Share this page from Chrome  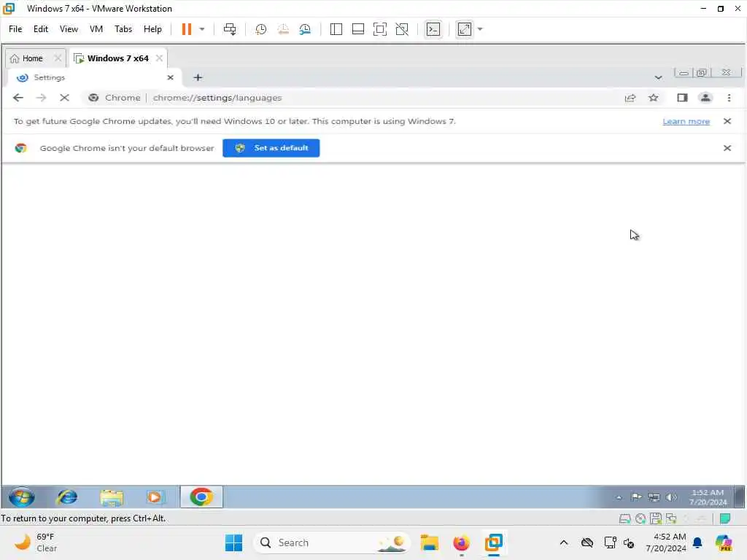[630, 98]
